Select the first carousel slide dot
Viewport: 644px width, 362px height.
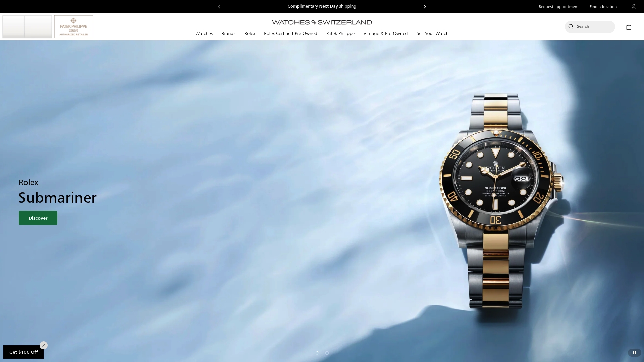tap(317, 353)
